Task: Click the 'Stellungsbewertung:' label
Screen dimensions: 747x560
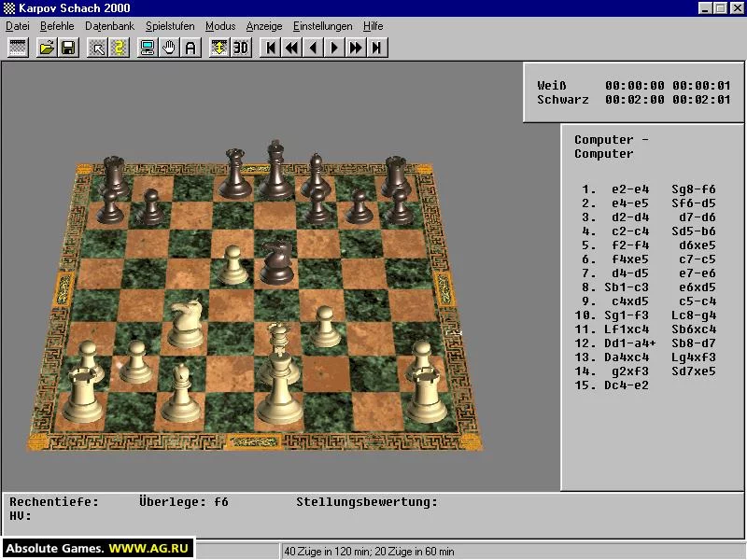Action: (367, 502)
